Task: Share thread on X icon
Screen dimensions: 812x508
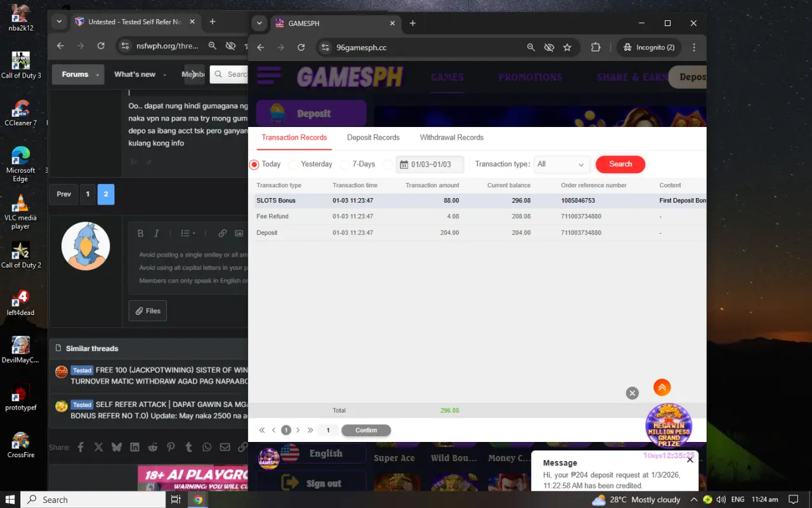Action: 98,447
